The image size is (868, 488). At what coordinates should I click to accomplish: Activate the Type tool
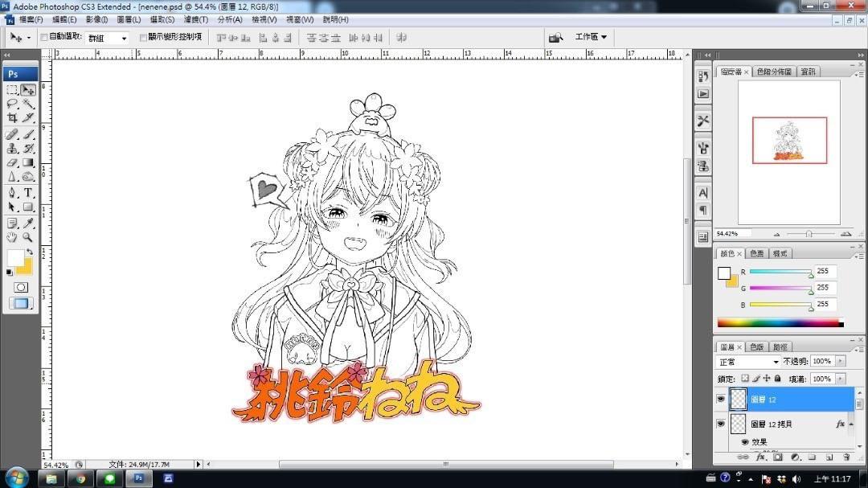(x=28, y=193)
